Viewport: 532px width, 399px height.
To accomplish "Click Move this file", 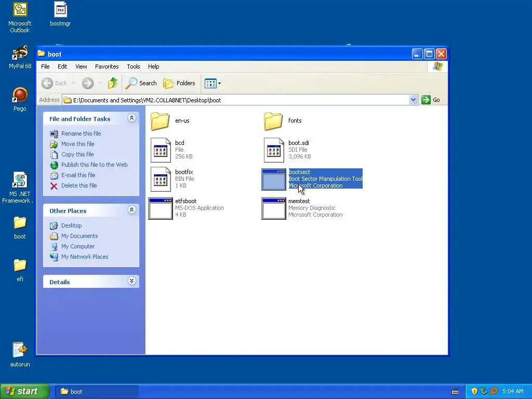I will (78, 144).
